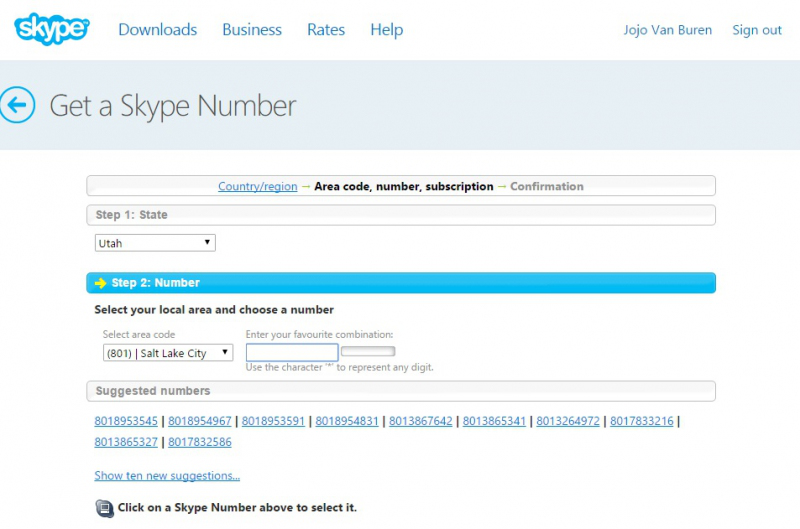Click the 'Get a Skype Number' heading

point(173,106)
